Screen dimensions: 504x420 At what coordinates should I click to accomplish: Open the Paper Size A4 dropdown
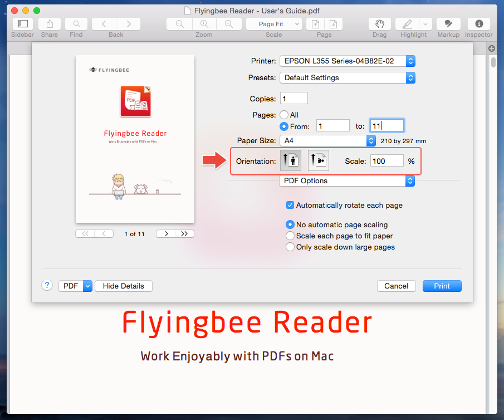pos(327,140)
